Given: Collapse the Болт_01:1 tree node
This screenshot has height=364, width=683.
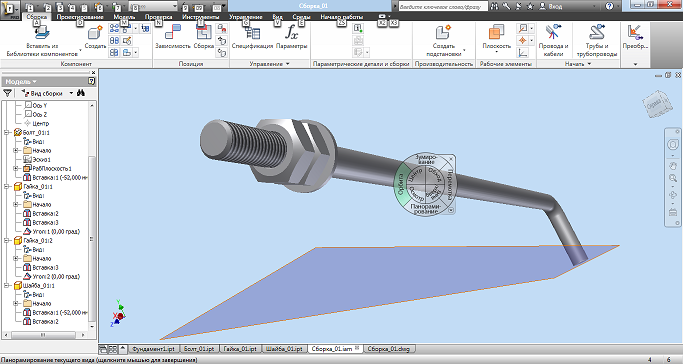Looking at the screenshot, I should pos(7,132).
